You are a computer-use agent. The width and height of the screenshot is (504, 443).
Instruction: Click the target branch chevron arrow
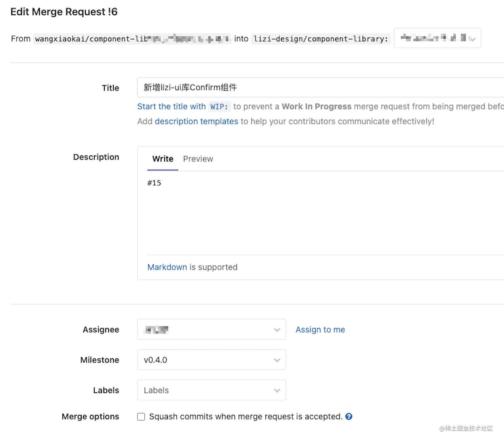coord(472,39)
